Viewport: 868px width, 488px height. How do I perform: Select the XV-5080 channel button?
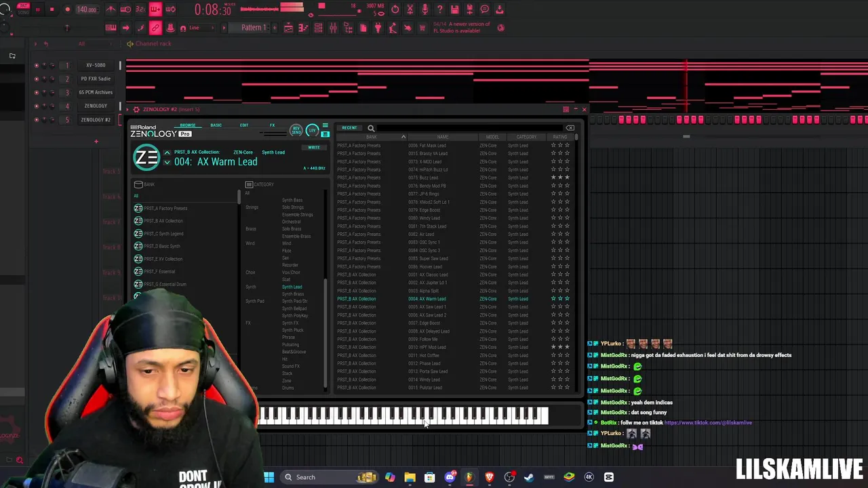coord(96,65)
